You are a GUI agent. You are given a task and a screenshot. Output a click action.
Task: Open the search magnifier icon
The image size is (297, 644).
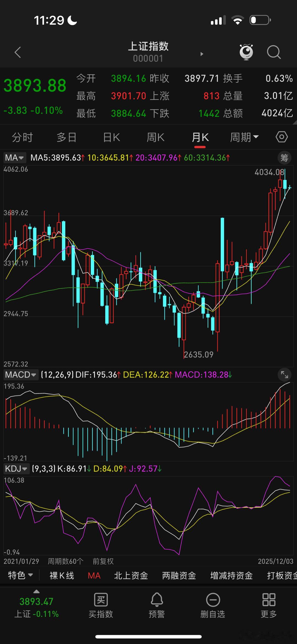pyautogui.click(x=274, y=52)
